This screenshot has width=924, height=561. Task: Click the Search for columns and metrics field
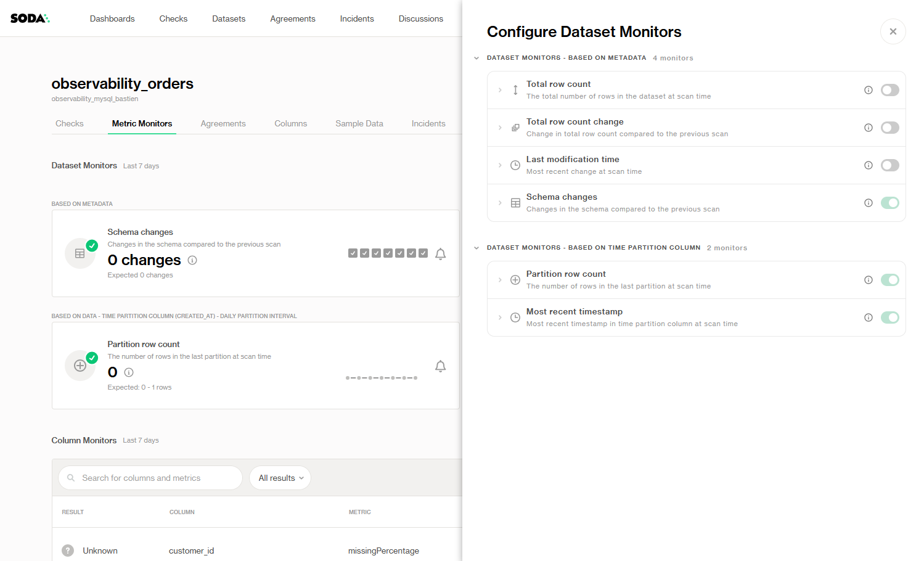[x=150, y=478]
